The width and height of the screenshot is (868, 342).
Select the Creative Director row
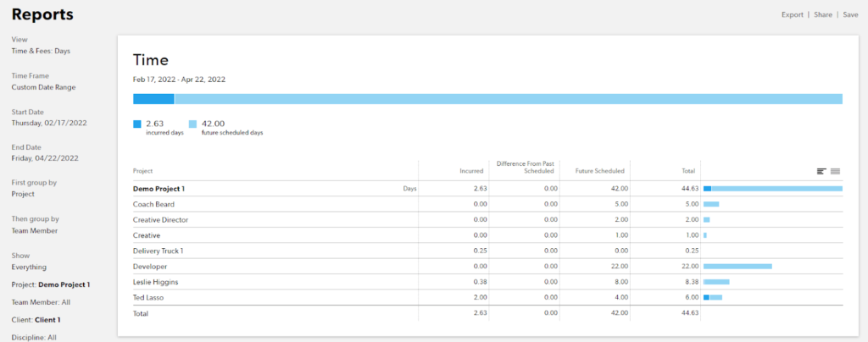point(487,219)
